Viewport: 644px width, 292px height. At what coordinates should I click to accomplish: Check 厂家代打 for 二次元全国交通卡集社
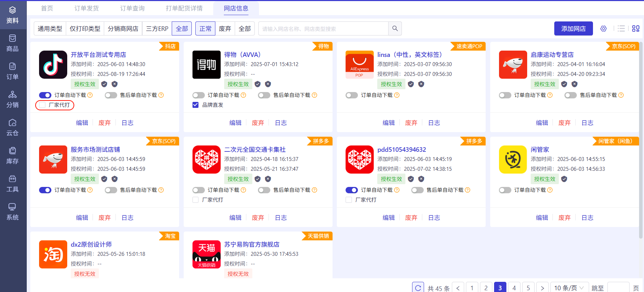coord(196,200)
